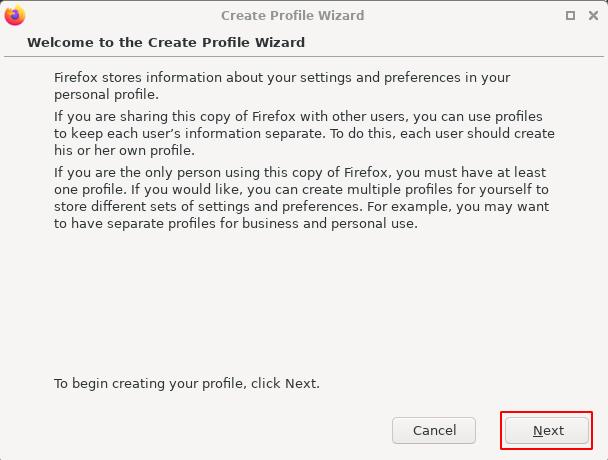Click the line starting 'If you are the only person'

click(x=300, y=172)
